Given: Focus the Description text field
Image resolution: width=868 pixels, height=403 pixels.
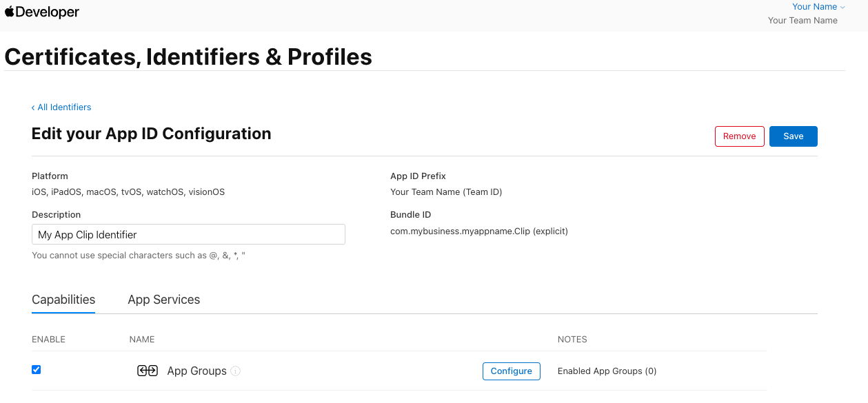Looking at the screenshot, I should [188, 235].
